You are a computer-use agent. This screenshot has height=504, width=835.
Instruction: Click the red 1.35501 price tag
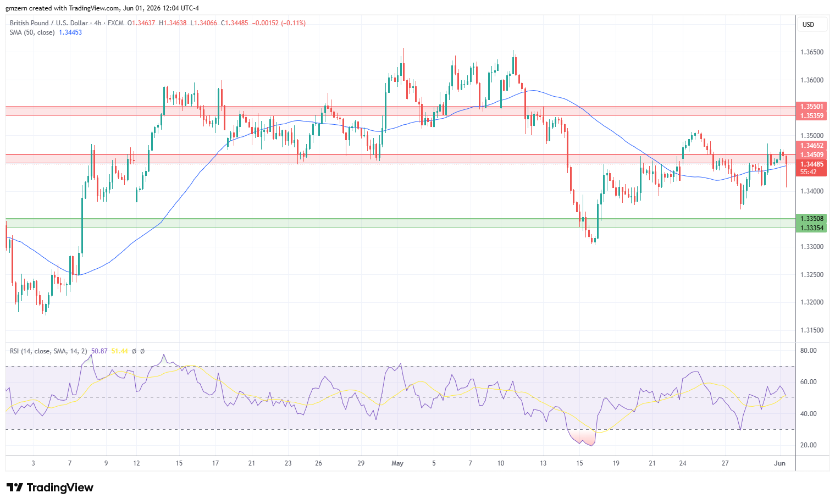(x=811, y=107)
